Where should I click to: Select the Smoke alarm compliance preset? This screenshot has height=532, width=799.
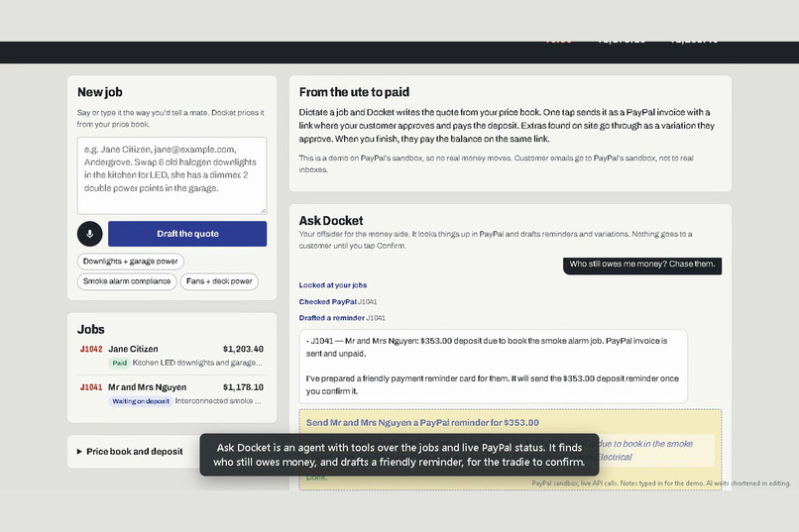tap(127, 281)
